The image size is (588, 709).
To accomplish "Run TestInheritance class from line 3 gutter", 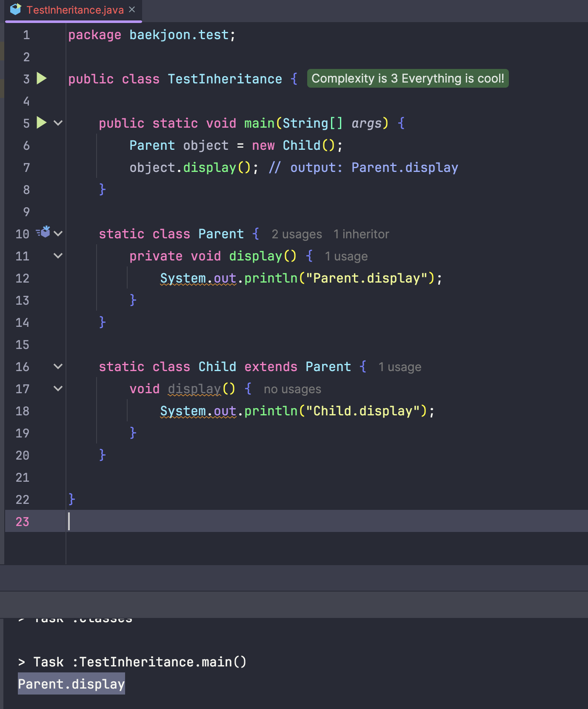I will point(41,79).
